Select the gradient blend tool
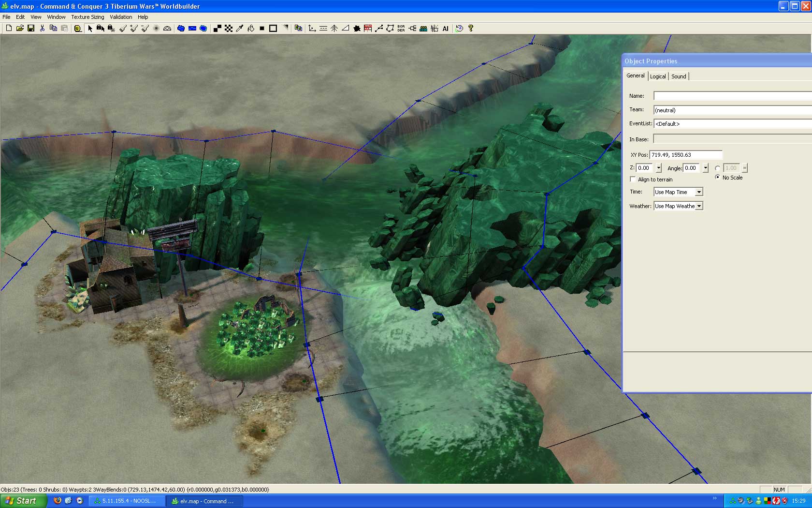Viewport: 812px width, 508px height. [285, 28]
